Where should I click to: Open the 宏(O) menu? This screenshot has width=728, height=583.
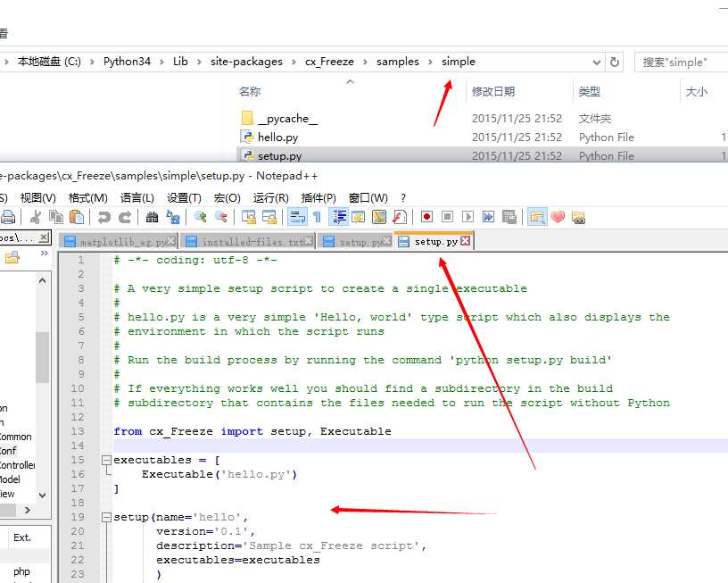(x=227, y=198)
